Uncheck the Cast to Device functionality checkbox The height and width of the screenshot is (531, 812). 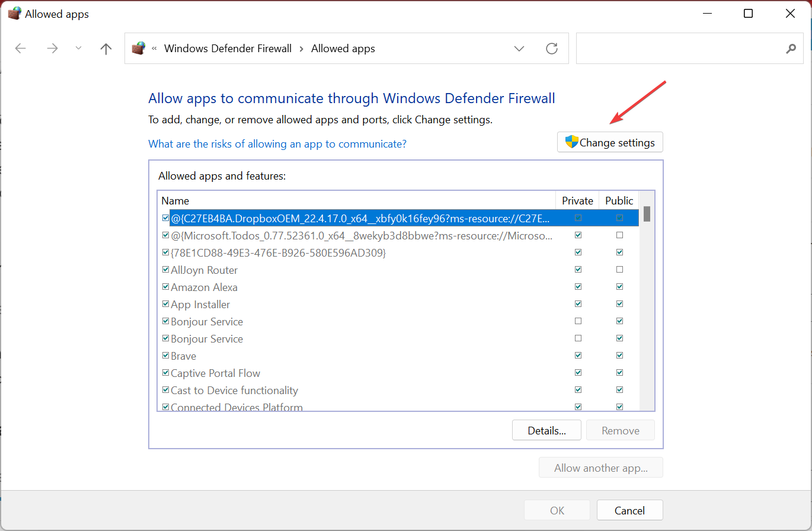(x=165, y=390)
